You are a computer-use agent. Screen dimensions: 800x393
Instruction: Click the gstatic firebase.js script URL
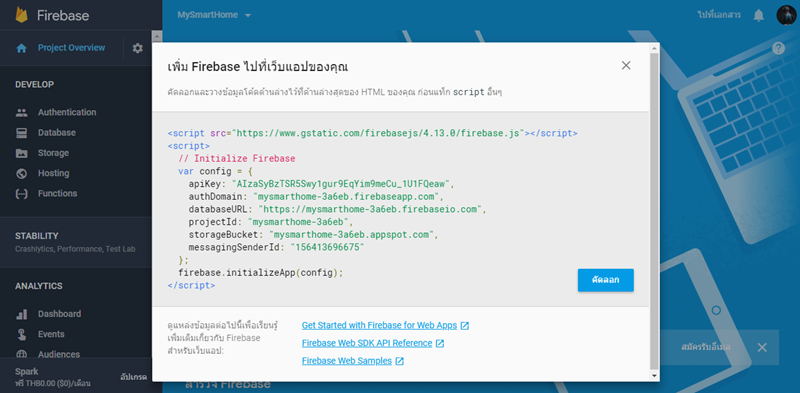point(379,133)
